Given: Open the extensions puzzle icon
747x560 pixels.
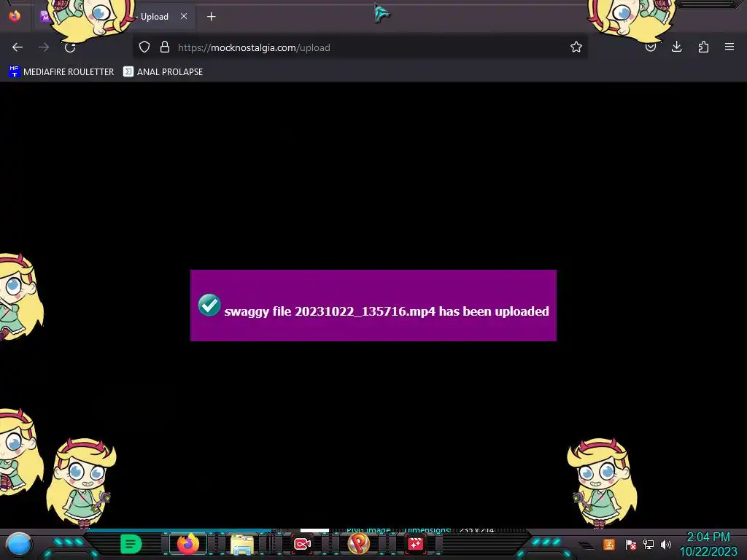Looking at the screenshot, I should 703,47.
